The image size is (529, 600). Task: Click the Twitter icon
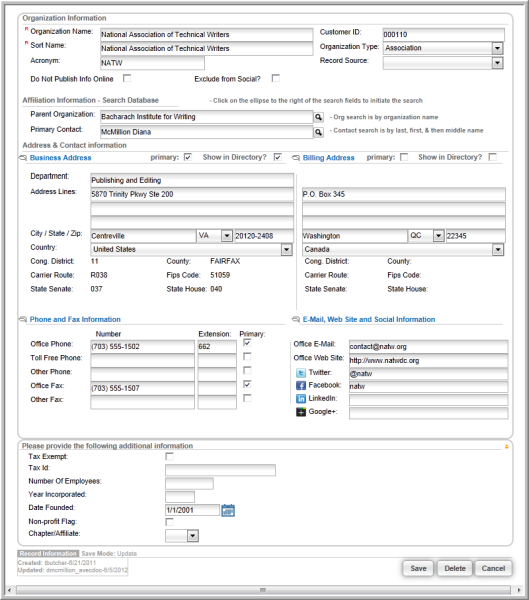pos(301,373)
